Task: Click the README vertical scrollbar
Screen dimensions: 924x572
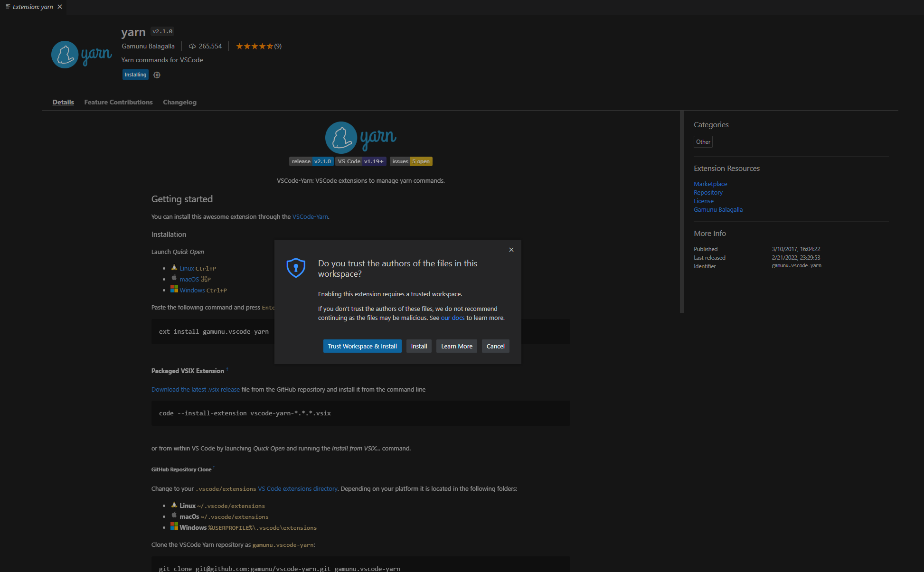Action: 682,211
